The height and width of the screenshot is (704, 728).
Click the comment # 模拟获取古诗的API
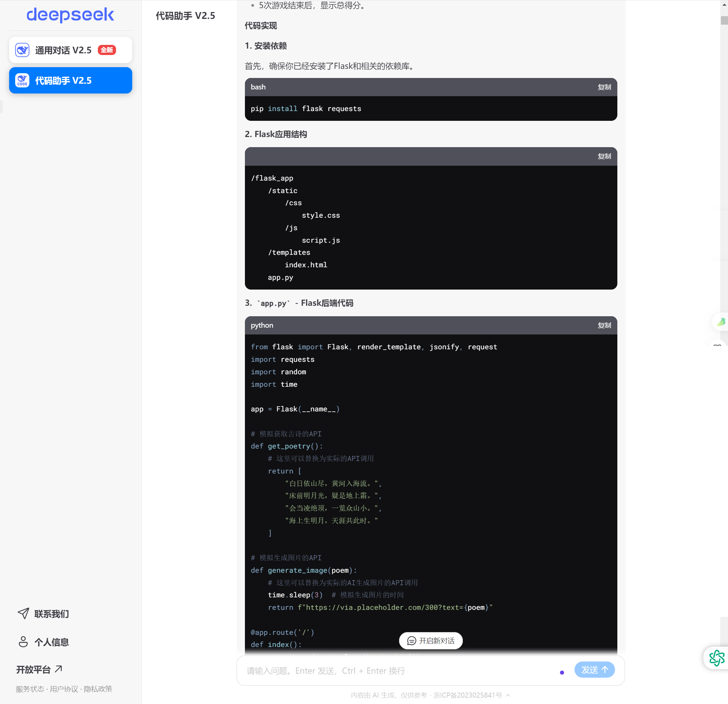(286, 434)
